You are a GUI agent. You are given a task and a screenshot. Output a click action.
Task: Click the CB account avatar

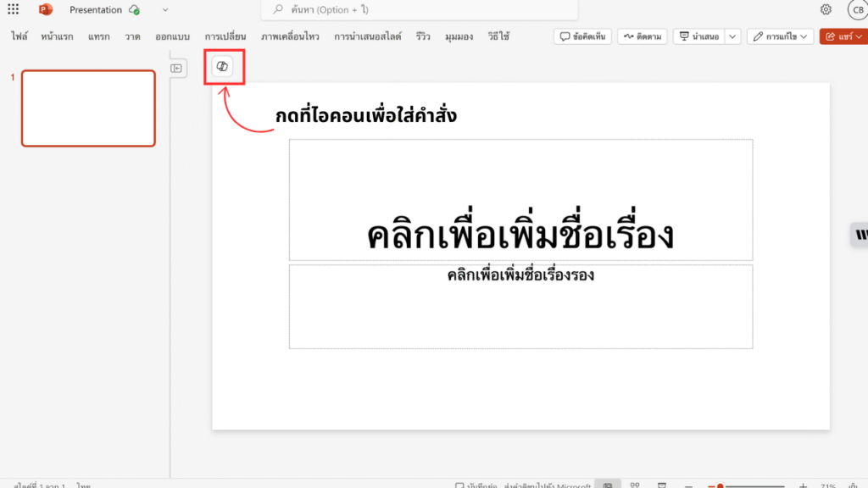pyautogui.click(x=857, y=10)
